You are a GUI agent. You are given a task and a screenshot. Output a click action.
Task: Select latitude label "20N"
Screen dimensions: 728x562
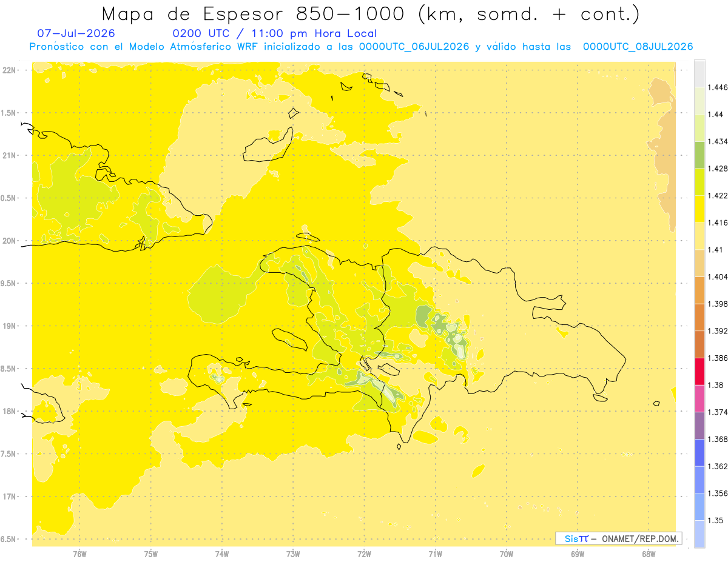point(8,241)
